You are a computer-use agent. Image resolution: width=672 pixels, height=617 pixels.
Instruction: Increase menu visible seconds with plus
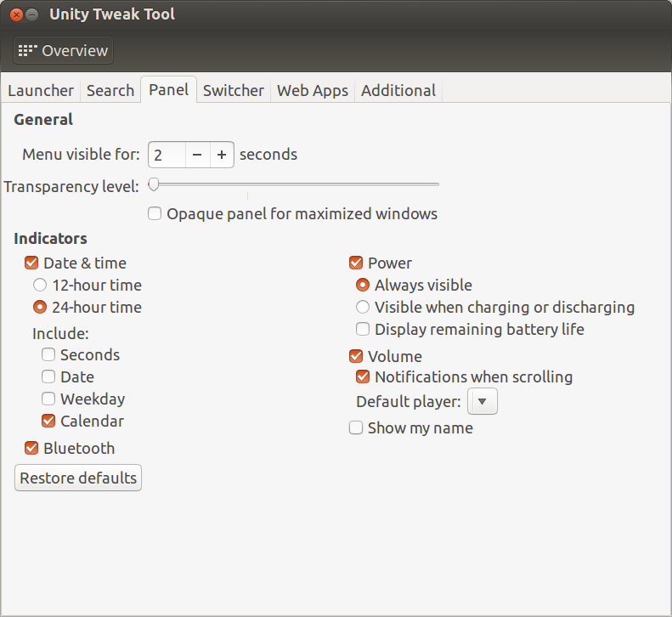(x=222, y=155)
